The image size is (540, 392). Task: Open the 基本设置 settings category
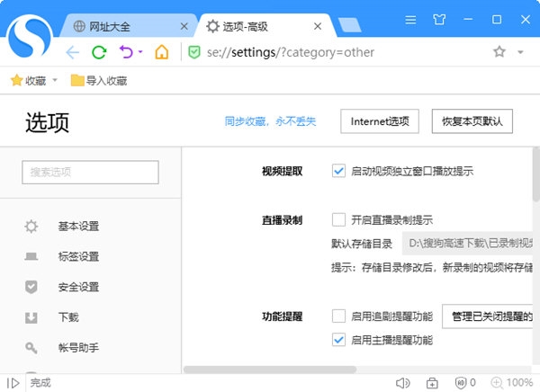[x=78, y=226]
